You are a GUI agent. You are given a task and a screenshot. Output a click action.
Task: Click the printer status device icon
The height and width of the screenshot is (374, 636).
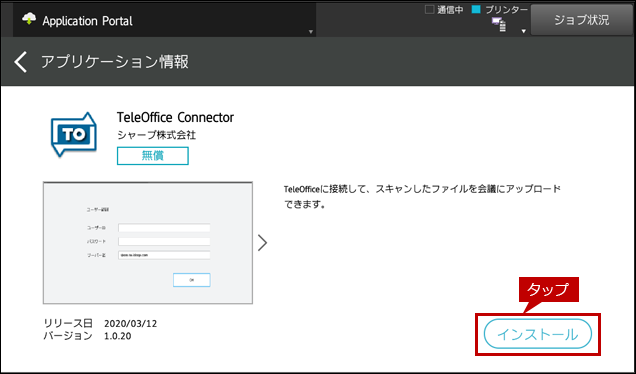(x=499, y=25)
